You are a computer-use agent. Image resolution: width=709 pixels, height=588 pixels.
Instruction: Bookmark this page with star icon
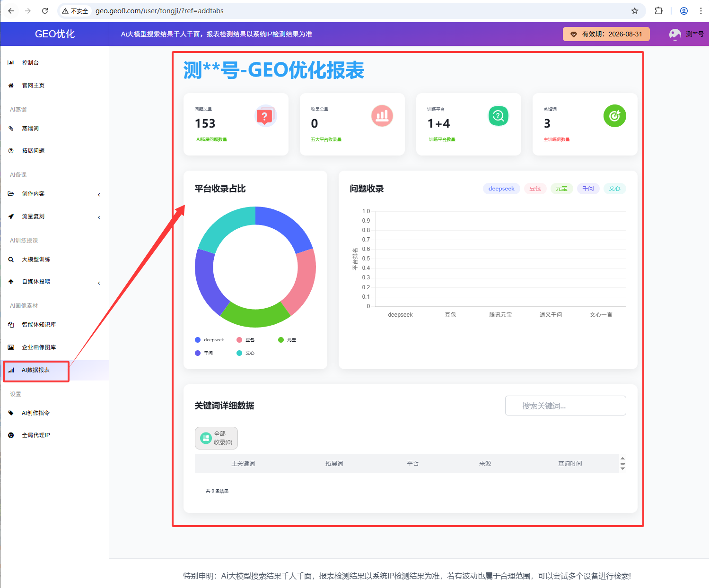[635, 11]
